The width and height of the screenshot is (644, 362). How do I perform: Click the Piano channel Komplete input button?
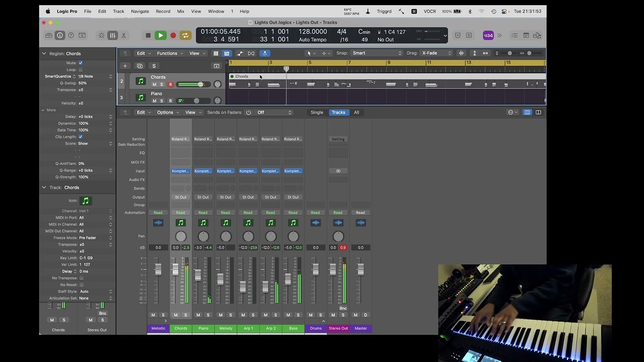203,171
